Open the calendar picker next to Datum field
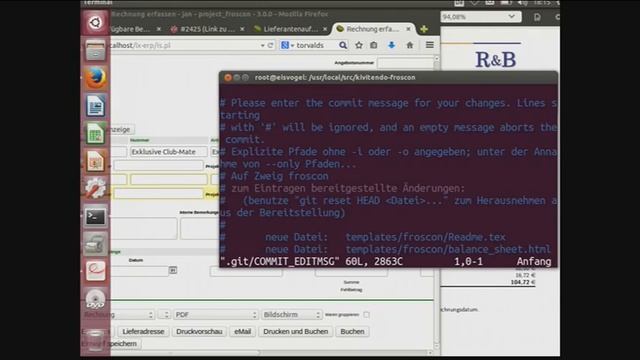 (173, 270)
